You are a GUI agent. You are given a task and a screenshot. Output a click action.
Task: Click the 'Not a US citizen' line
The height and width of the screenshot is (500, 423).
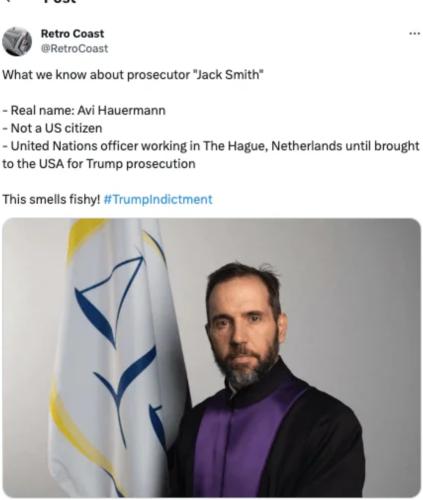pyautogui.click(x=52, y=128)
